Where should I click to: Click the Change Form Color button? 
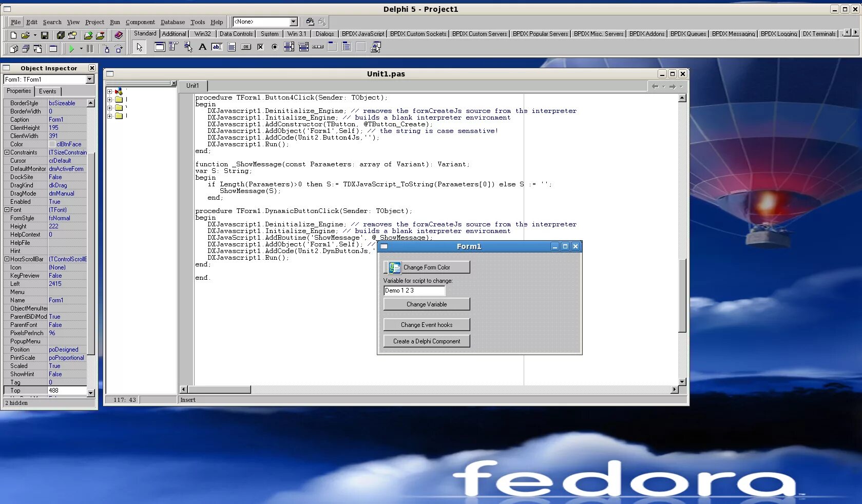[x=427, y=267]
